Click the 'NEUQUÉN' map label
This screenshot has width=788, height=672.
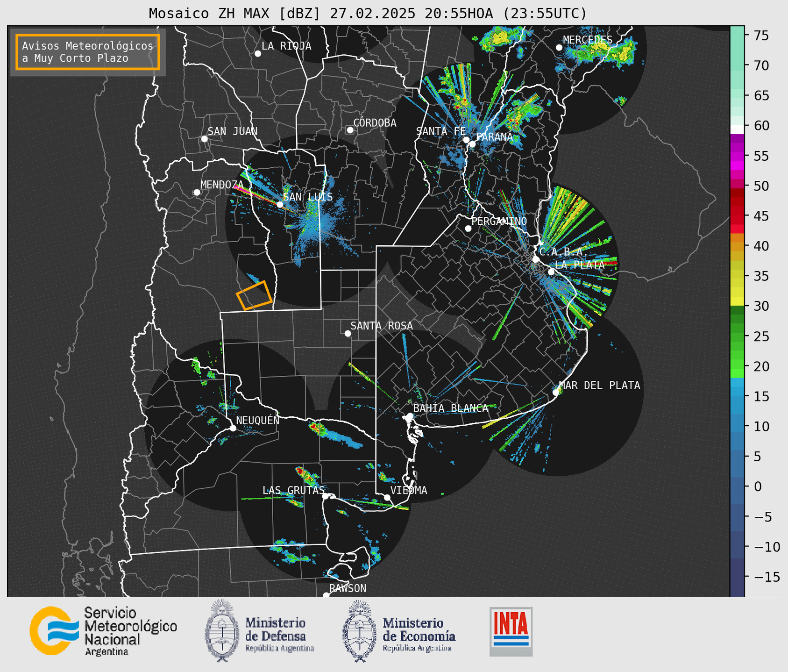pos(257,420)
